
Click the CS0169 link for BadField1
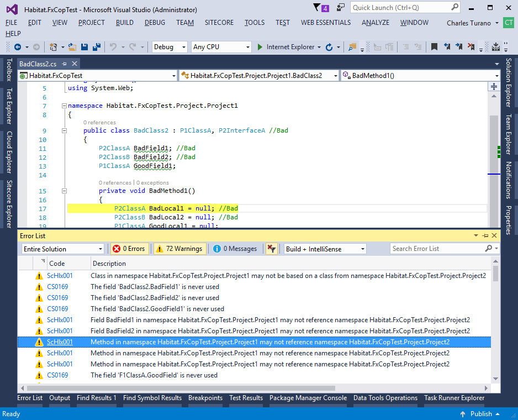click(x=57, y=287)
